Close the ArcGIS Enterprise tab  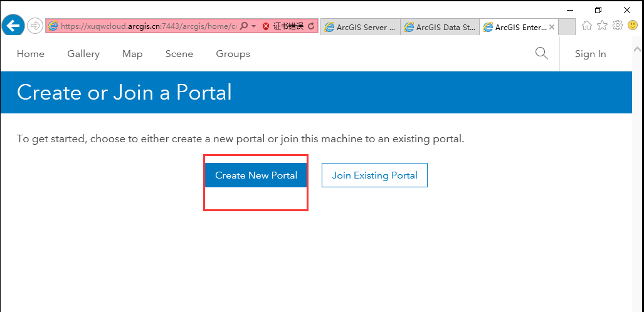pos(552,27)
